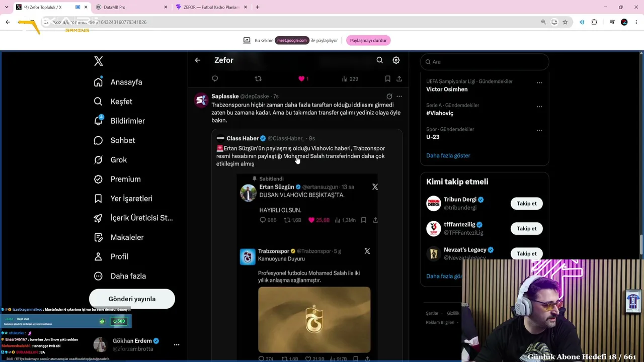Click the Gönderi yayınla post button
Screen dimensions: 644x362
click(x=132, y=299)
